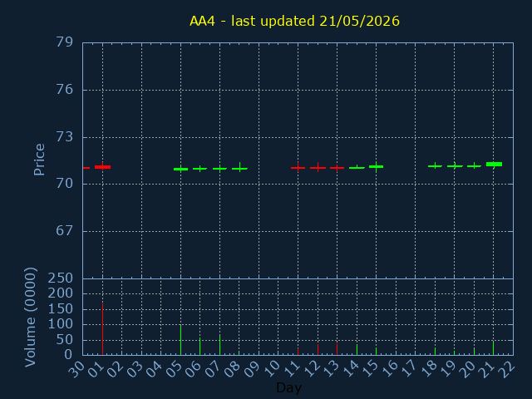
Task: Click the volume axis label 50
Action: click(x=65, y=340)
